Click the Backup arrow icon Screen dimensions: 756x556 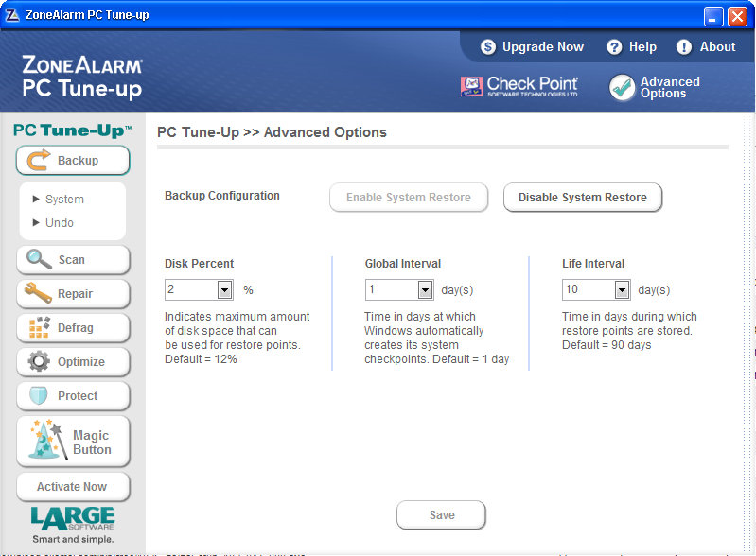coord(38,160)
